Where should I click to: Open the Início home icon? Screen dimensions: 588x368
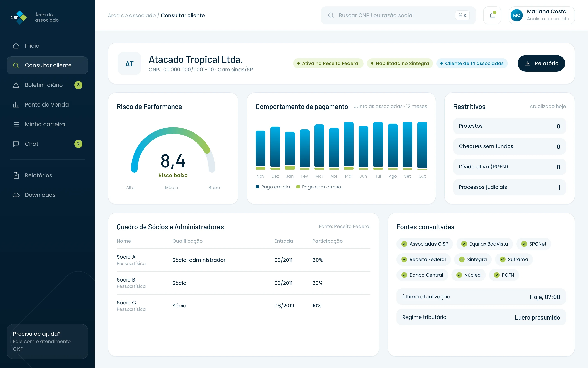pos(16,46)
